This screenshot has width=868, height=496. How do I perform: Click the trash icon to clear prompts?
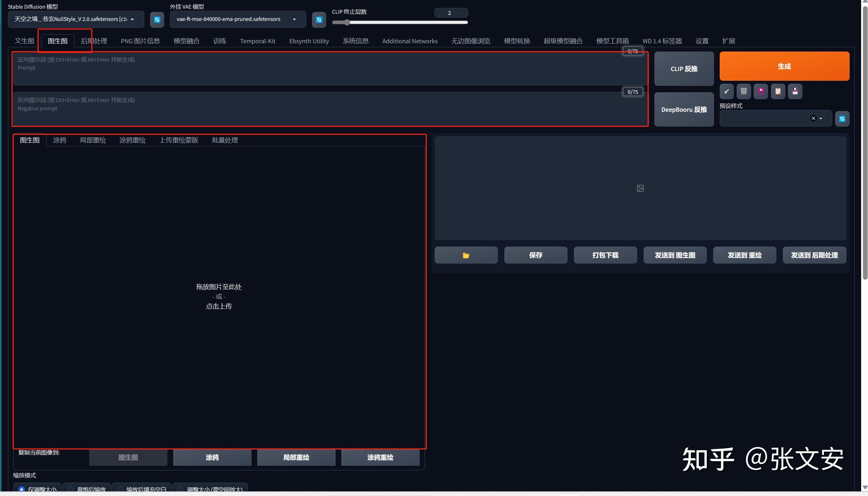tap(744, 91)
